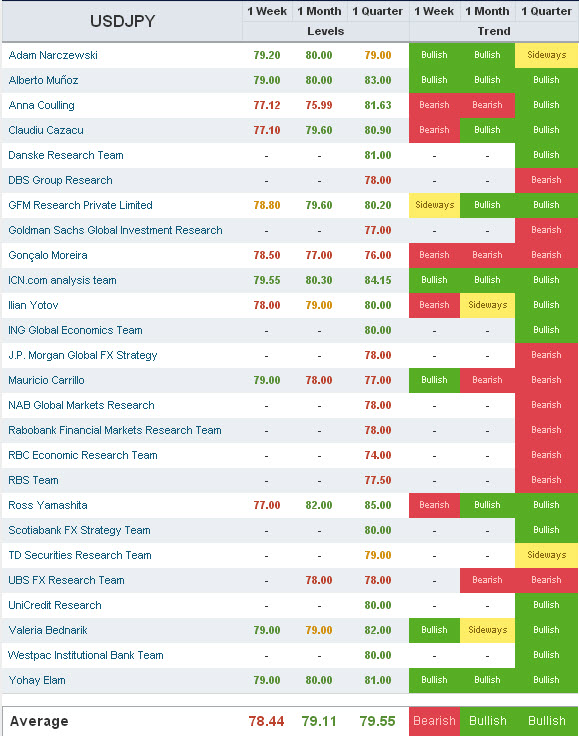Image resolution: width=579 pixels, height=736 pixels.
Task: Open ING Global Economics Team link
Action: [x=75, y=330]
